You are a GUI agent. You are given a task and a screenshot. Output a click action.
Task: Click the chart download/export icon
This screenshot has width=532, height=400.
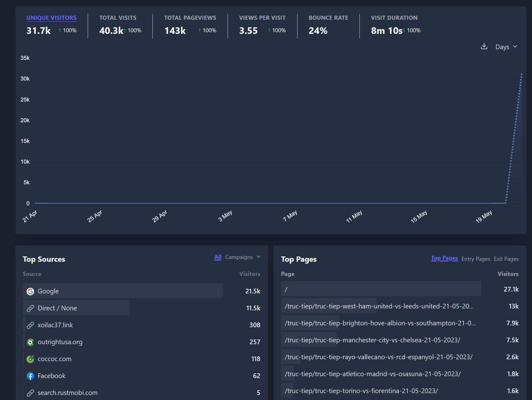coord(484,46)
